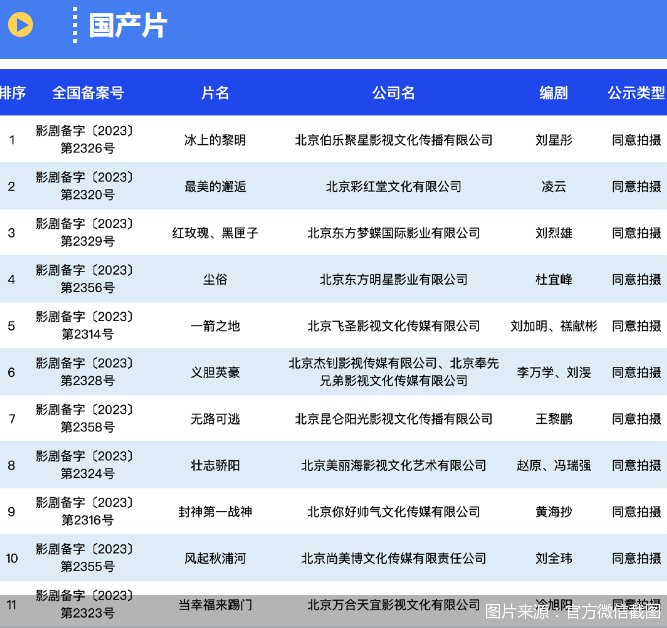The image size is (667, 628).
Task: Click company 北京伯乐聚星影视文化传播有限公司
Action: 393,140
